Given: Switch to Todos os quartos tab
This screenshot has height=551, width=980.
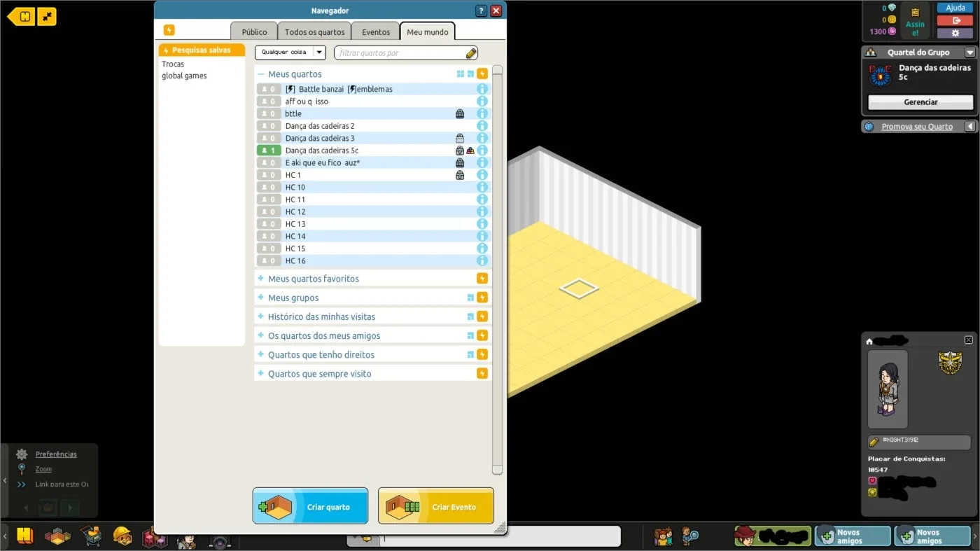Looking at the screenshot, I should (x=314, y=32).
